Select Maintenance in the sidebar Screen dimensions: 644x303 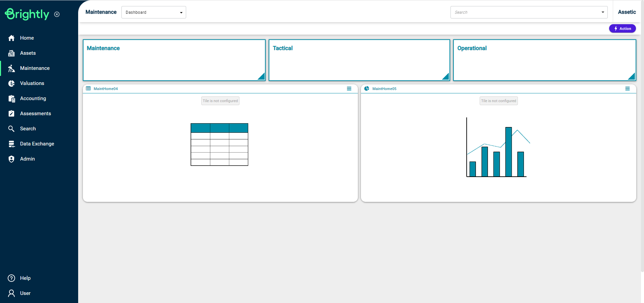click(x=35, y=68)
